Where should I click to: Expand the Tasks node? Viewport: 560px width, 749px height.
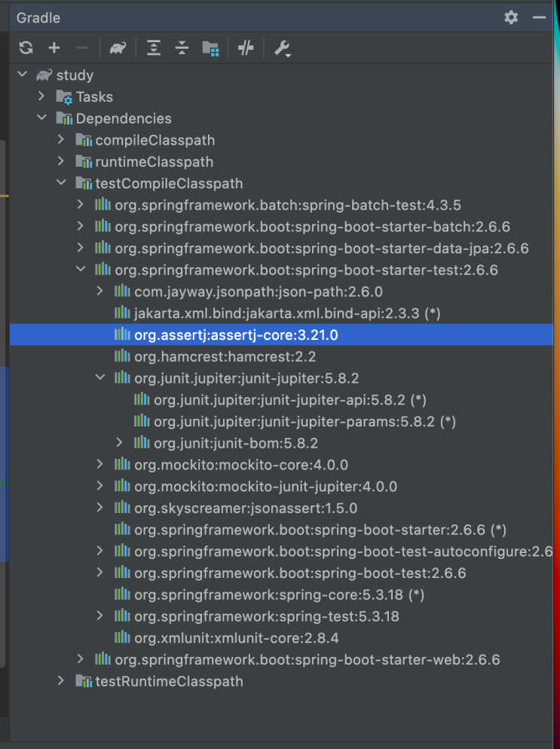pyautogui.click(x=42, y=97)
